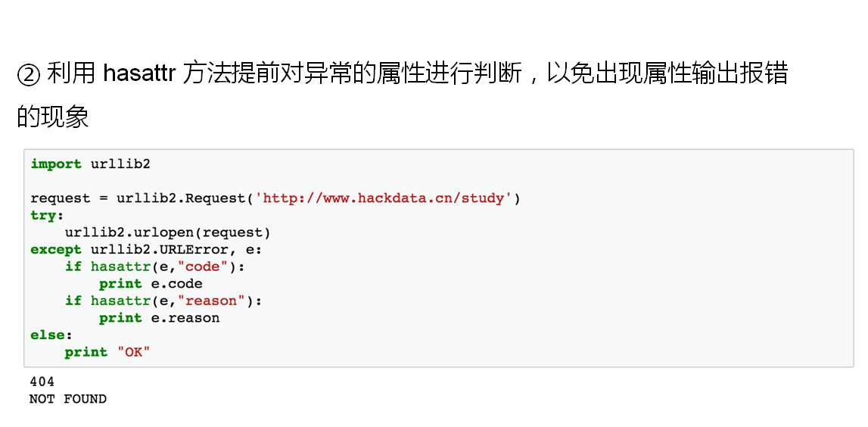Viewport: 868px width, 427px height.
Task: Click the "OK" string literal
Action: 133,352
